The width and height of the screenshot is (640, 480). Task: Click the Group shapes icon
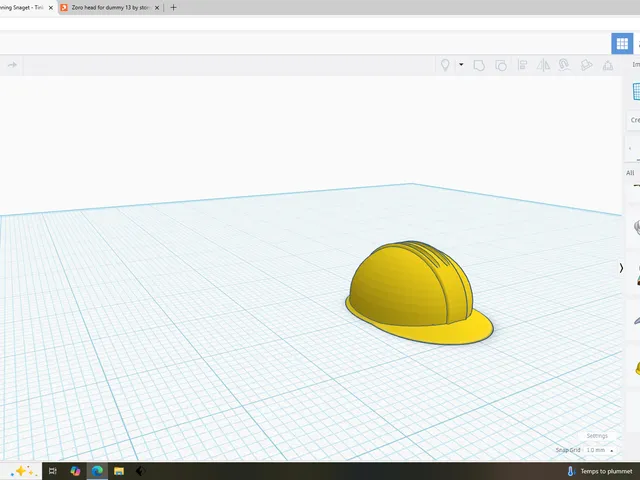click(x=479, y=65)
